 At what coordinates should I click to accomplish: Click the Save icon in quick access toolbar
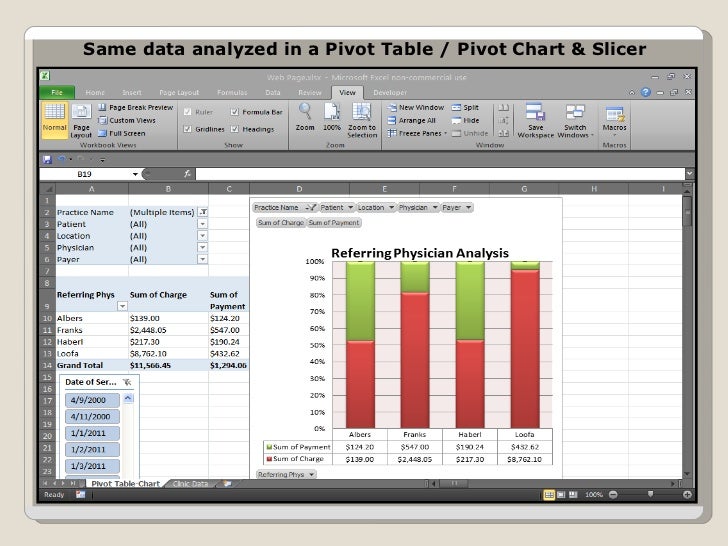click(47, 159)
